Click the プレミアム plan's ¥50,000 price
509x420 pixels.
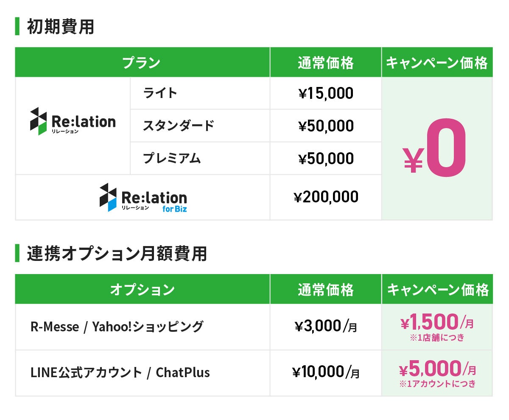pos(326,159)
